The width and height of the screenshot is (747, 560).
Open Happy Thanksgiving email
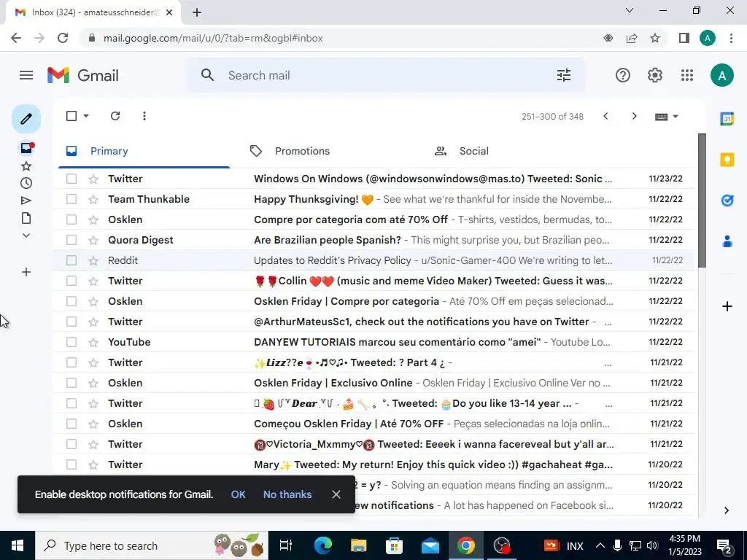[373, 200]
